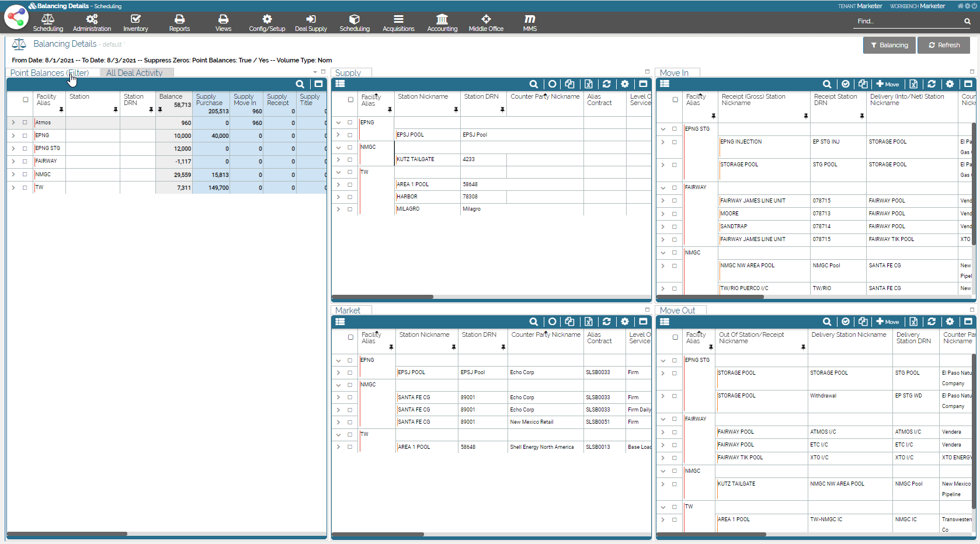Image resolution: width=980 pixels, height=544 pixels.
Task: Open the Accounting menu
Action: click(x=442, y=23)
